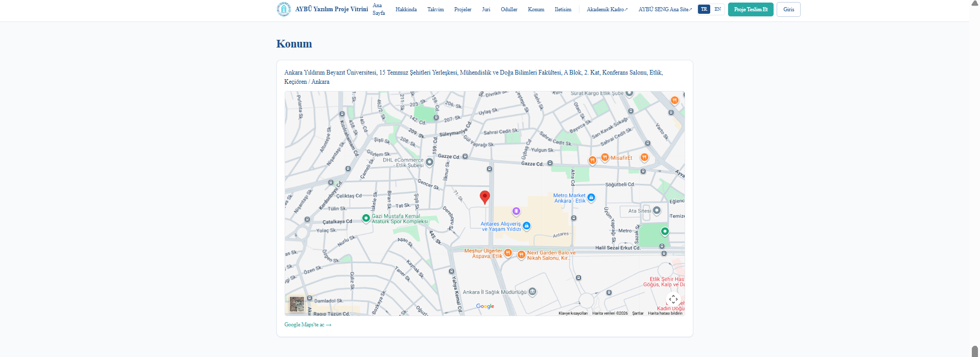Click the purple marker near Antares
The width and height of the screenshot is (980, 357).
pos(516,211)
